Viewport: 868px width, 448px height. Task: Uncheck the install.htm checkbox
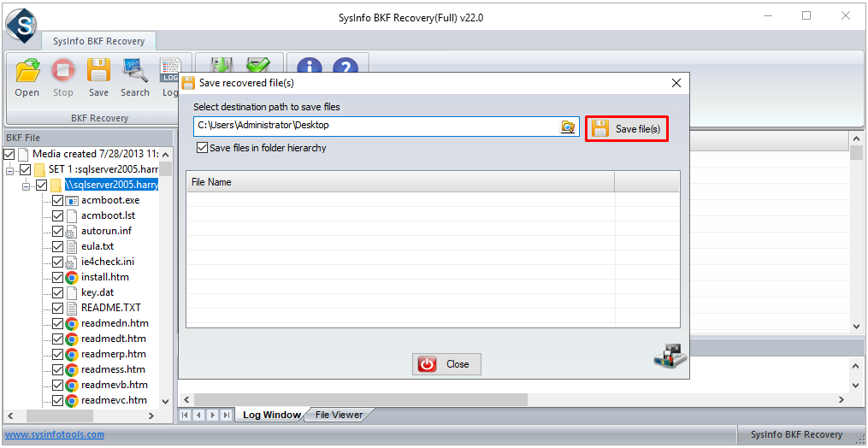tap(57, 277)
